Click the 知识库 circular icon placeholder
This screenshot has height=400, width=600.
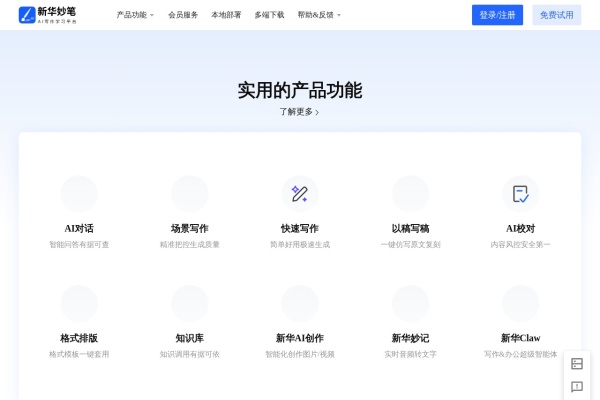pos(189,304)
